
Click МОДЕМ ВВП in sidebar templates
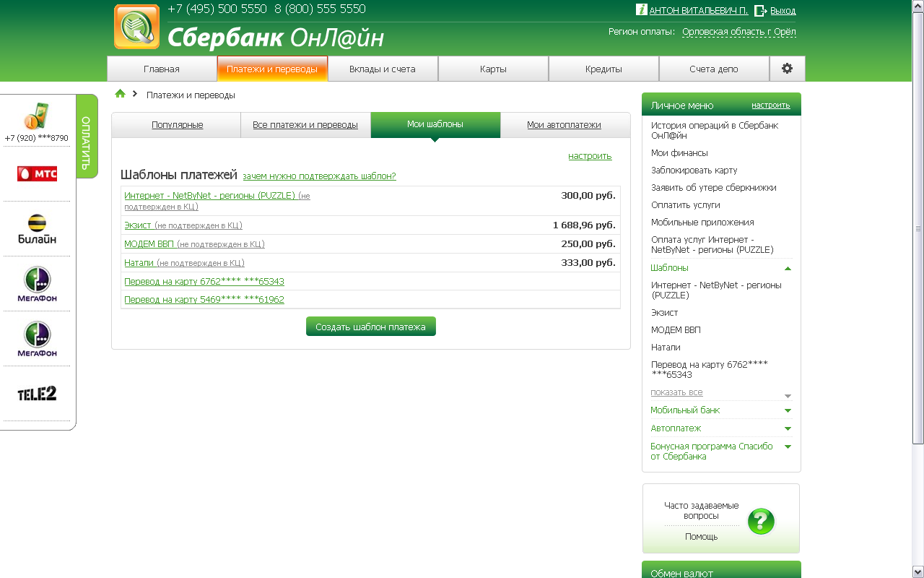click(676, 330)
